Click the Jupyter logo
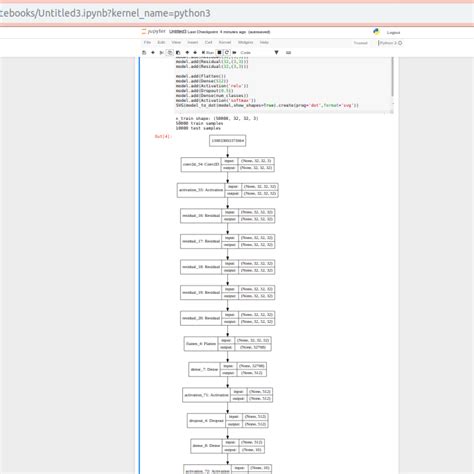Image resolution: width=474 pixels, height=474 pixels. (x=153, y=31)
